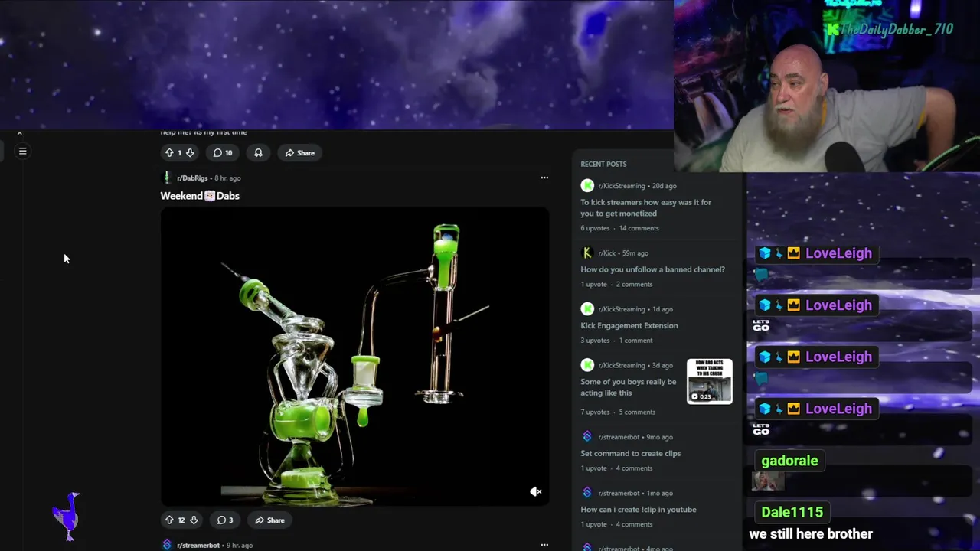Viewport: 980px width, 551px height.
Task: Open the r/DabRigs subreddit avatar
Action: pyautogui.click(x=167, y=178)
